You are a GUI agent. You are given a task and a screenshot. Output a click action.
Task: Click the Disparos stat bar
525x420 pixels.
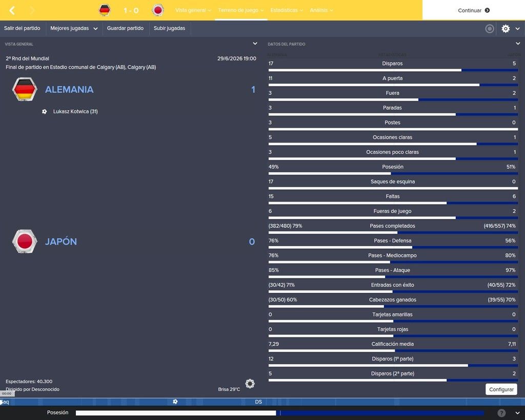(393, 70)
